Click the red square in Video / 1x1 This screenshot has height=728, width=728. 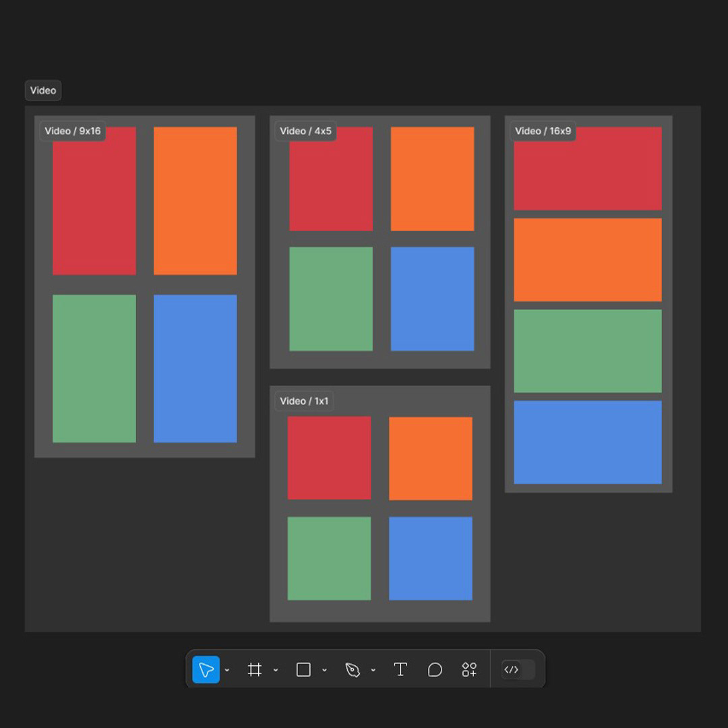(x=329, y=458)
